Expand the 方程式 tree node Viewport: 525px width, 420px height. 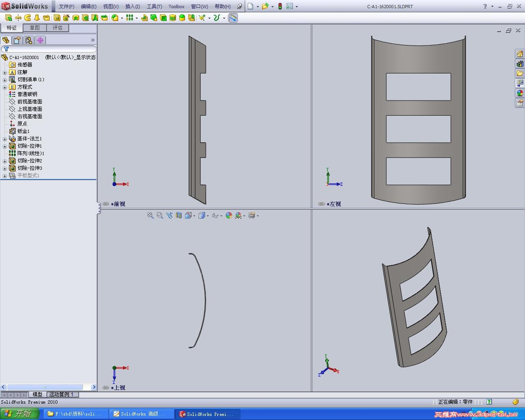(x=5, y=87)
